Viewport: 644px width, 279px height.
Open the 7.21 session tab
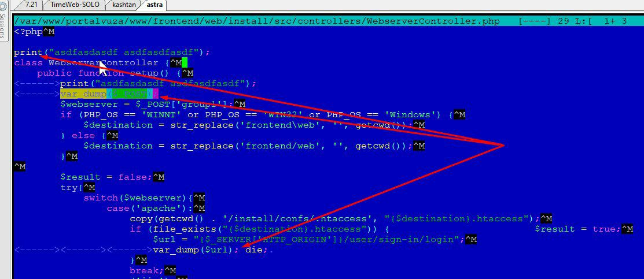coord(31,5)
